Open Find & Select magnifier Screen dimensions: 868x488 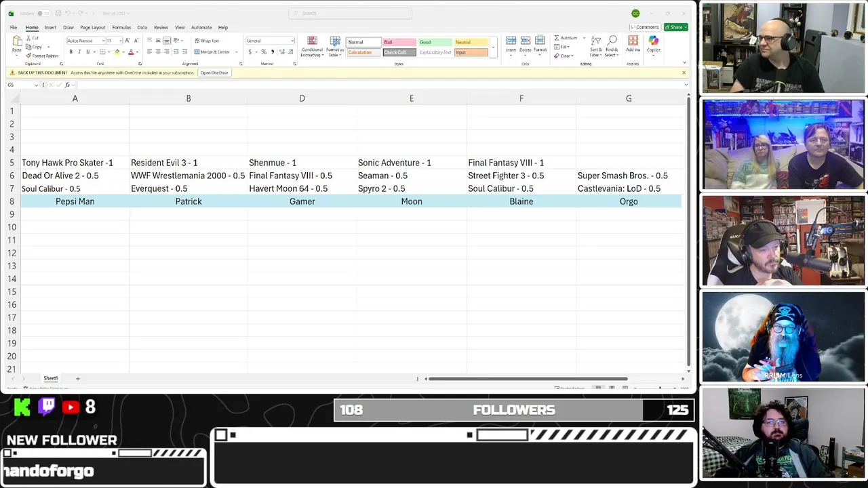pyautogui.click(x=612, y=45)
